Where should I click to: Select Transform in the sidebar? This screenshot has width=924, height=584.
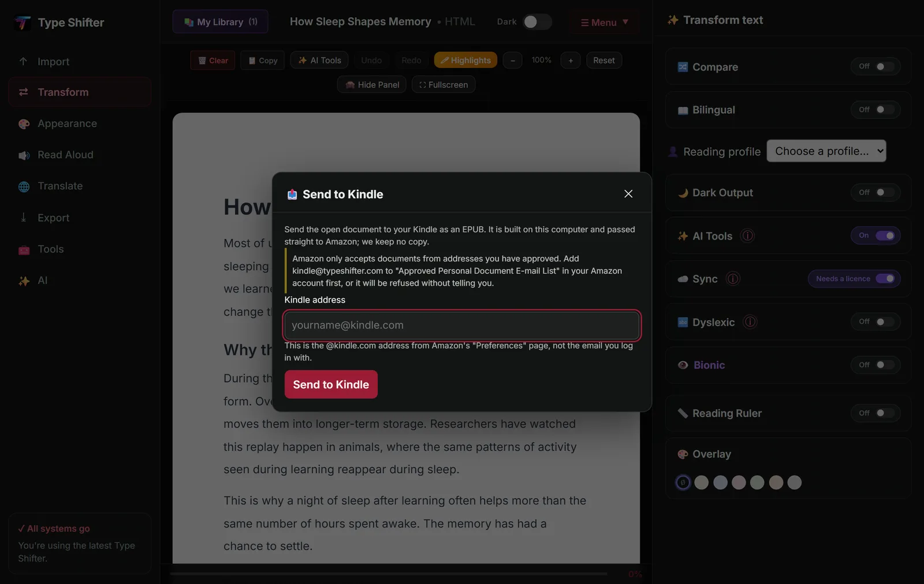80,92
